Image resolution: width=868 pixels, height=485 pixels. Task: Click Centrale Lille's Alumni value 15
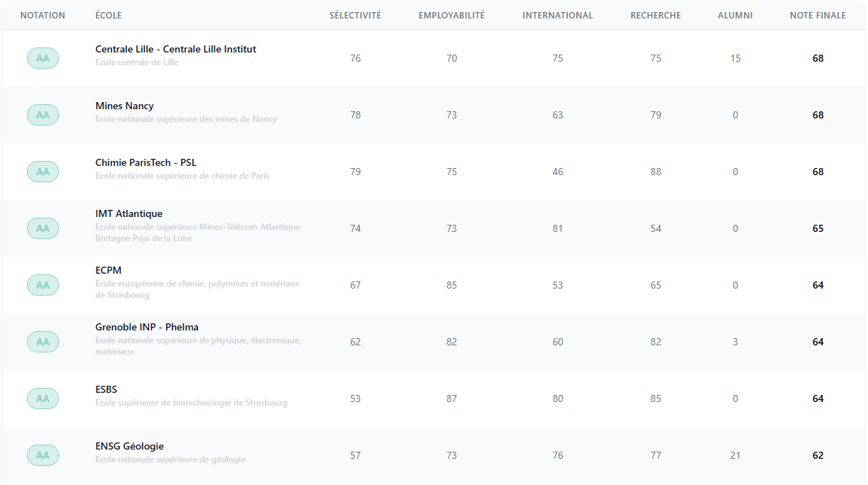click(735, 58)
